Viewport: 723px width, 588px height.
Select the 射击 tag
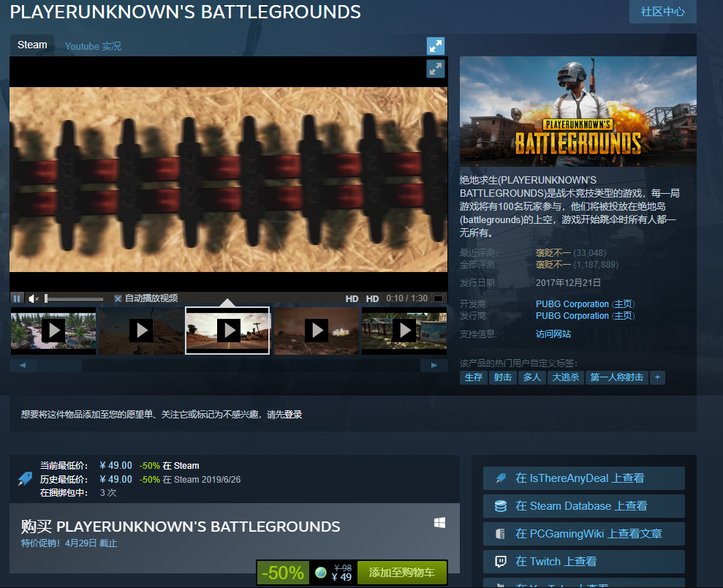(503, 377)
